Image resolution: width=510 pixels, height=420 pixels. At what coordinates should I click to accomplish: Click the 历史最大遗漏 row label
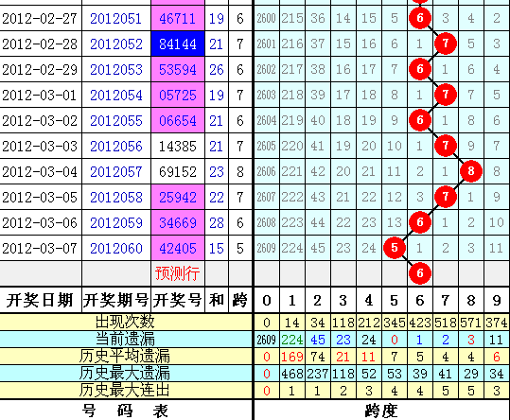pyautogui.click(x=124, y=373)
